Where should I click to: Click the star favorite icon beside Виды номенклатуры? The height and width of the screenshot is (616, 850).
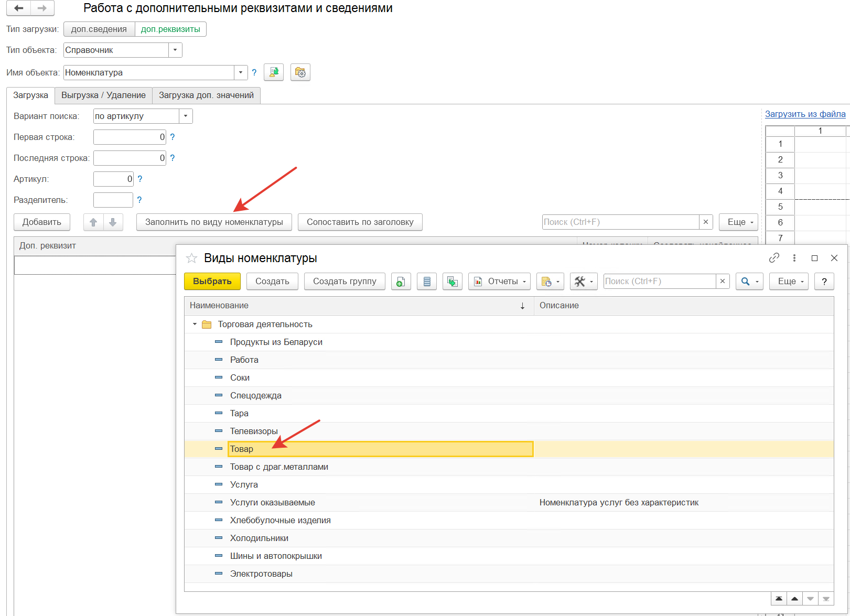point(191,258)
